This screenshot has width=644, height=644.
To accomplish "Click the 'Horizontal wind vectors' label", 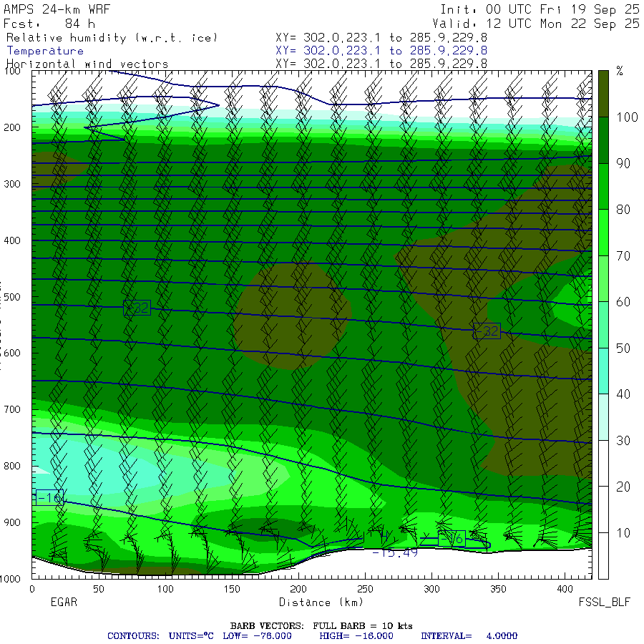I will point(87,64).
